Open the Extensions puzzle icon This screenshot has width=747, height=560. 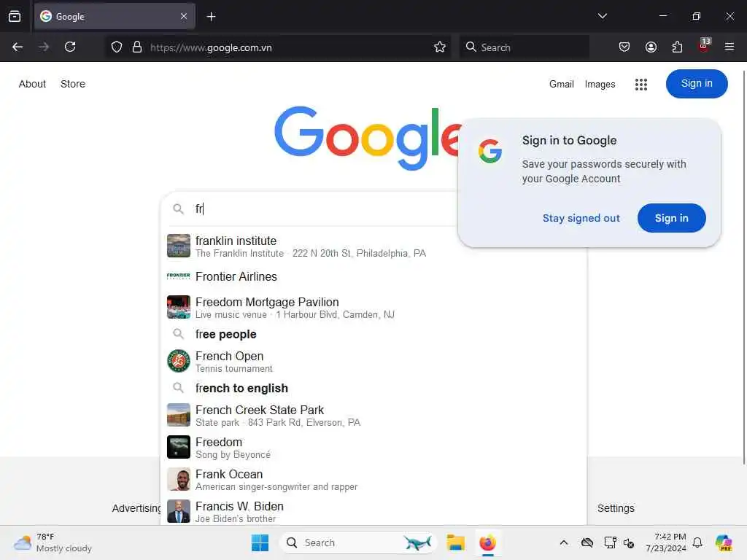tap(677, 47)
